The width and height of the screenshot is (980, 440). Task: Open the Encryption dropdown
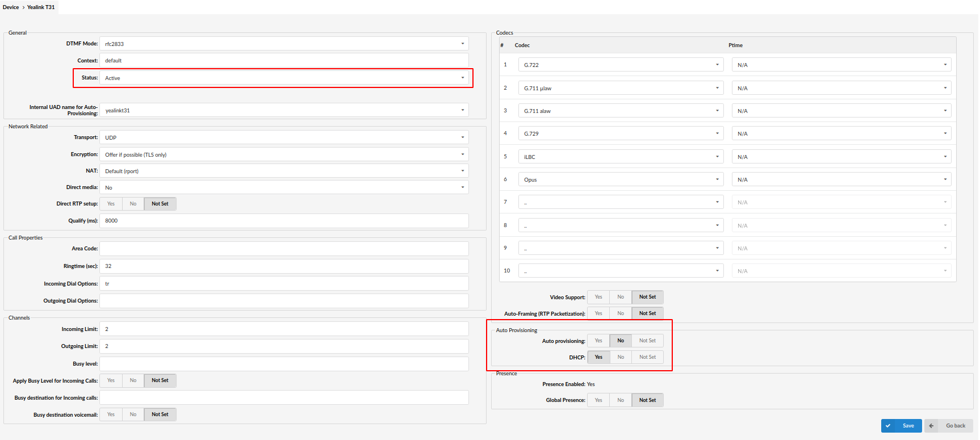tap(284, 154)
